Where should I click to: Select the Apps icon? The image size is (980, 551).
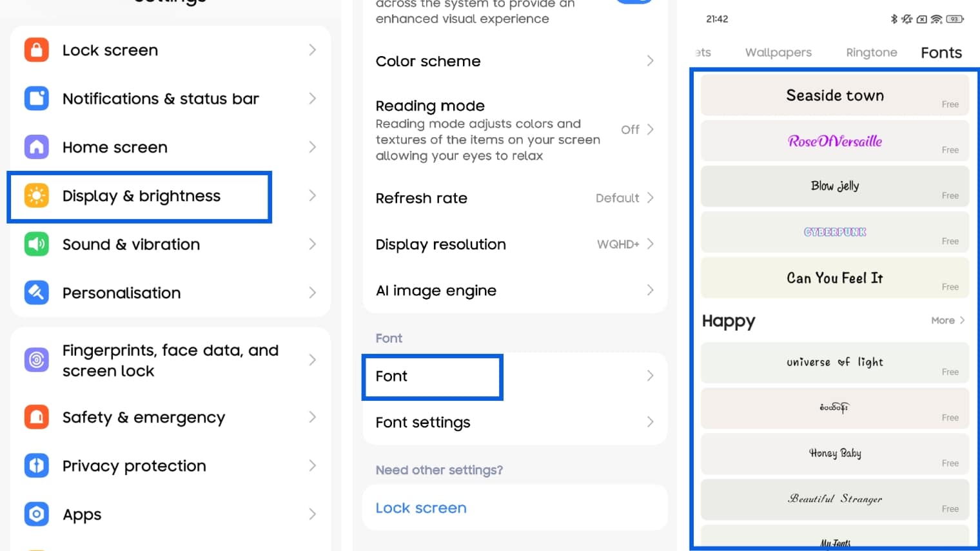coord(37,514)
